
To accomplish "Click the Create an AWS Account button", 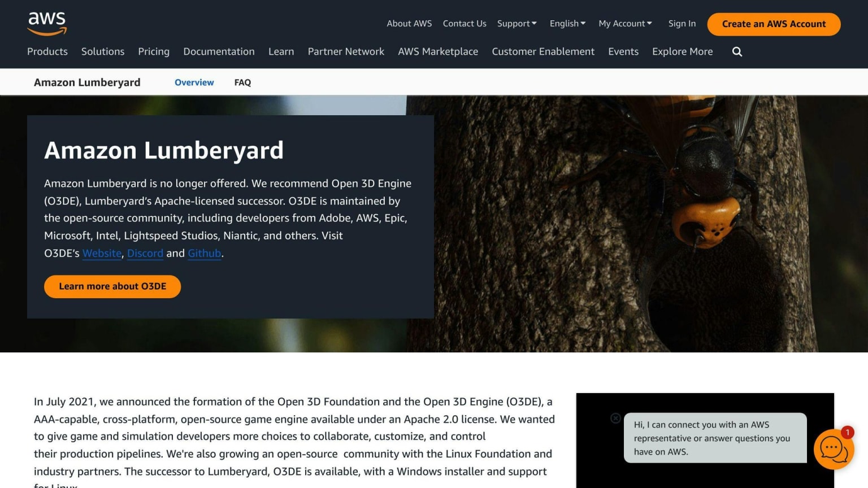I will pos(774,24).
